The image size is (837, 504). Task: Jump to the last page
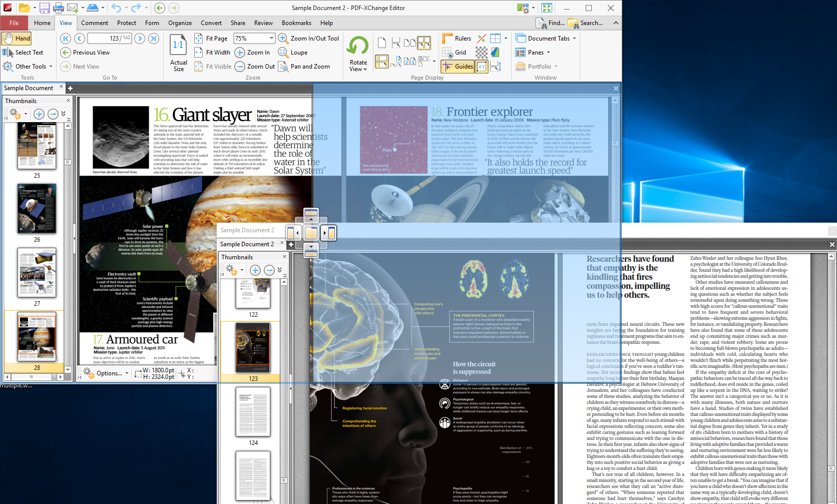(154, 38)
